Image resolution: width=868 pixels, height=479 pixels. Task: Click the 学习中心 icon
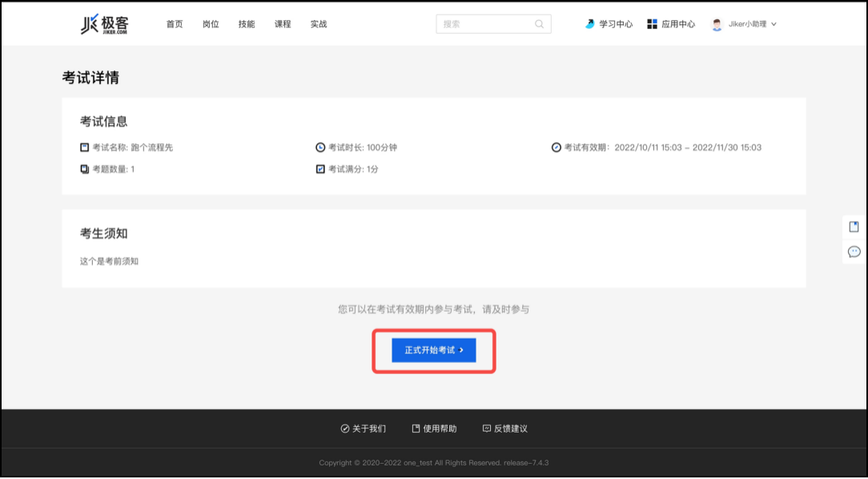590,24
